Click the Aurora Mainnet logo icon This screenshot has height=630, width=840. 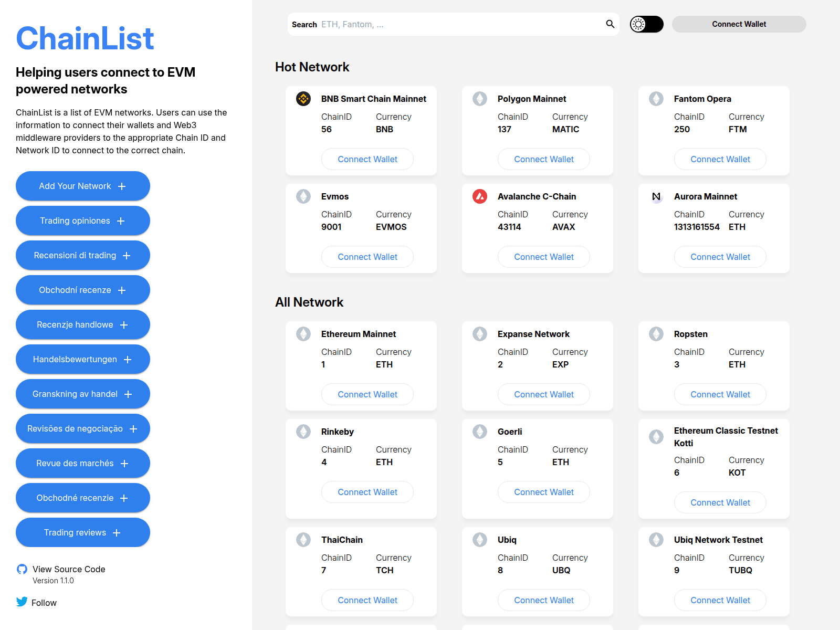pos(656,196)
